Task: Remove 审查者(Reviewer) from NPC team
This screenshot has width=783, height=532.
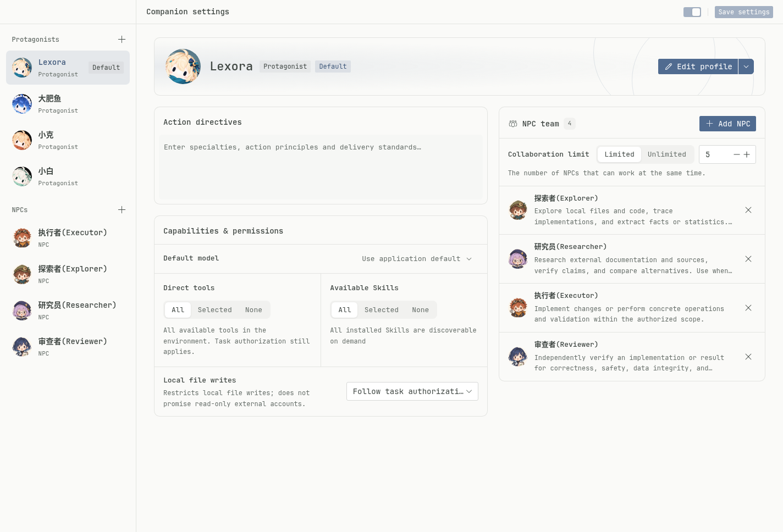Action: tap(748, 357)
